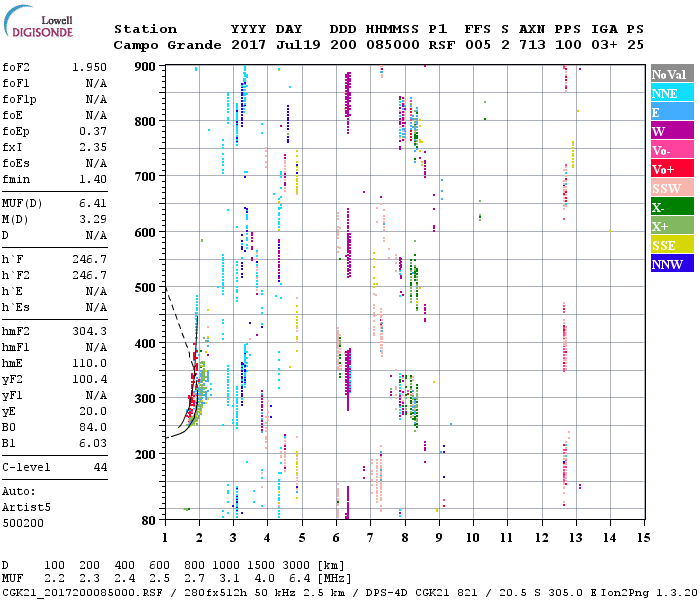Click the C-level value 44
700x600 pixels.
[100, 467]
